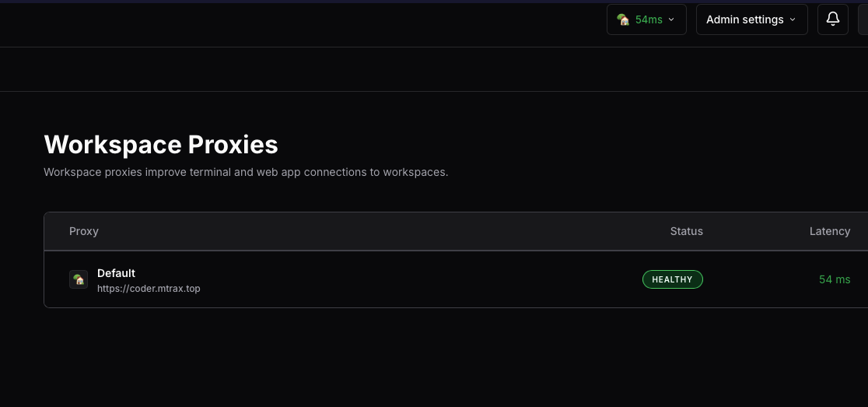
Task: Click the green 54ms text in top bar
Action: coord(649,19)
